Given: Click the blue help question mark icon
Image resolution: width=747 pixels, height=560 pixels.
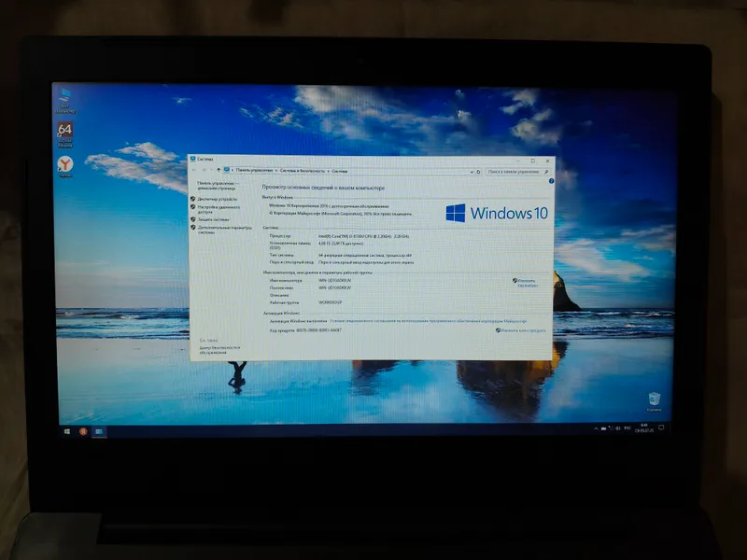Looking at the screenshot, I should 551,181.
